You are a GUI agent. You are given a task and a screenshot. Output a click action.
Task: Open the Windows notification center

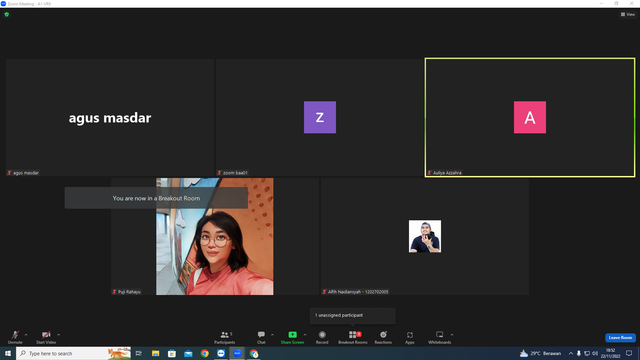point(629,353)
